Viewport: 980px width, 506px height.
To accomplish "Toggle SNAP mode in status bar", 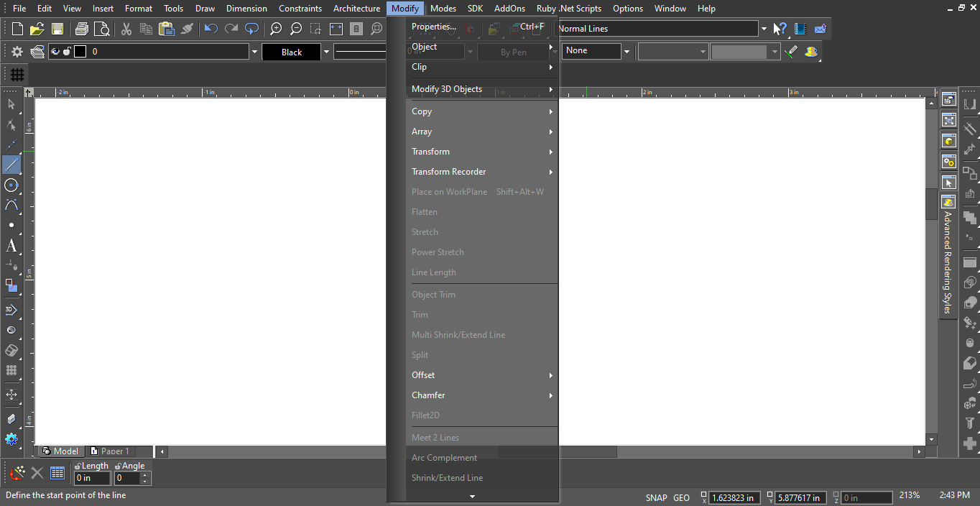I will (x=656, y=497).
